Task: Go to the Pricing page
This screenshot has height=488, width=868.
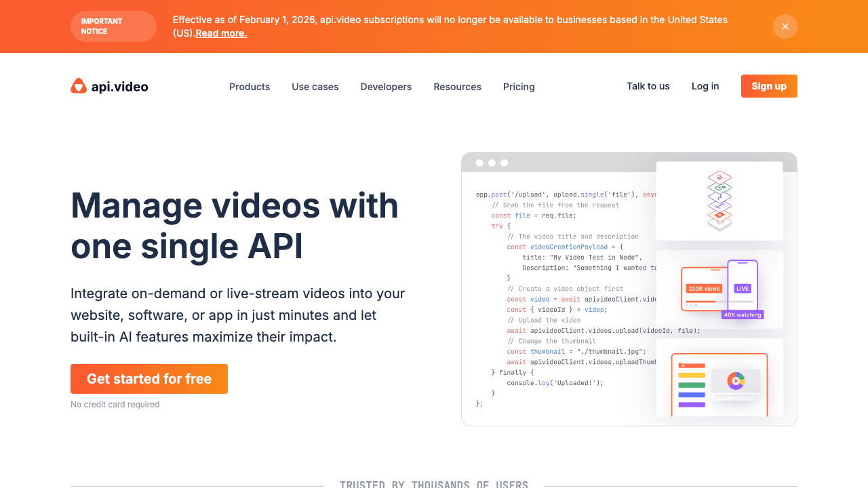Action: pos(519,87)
